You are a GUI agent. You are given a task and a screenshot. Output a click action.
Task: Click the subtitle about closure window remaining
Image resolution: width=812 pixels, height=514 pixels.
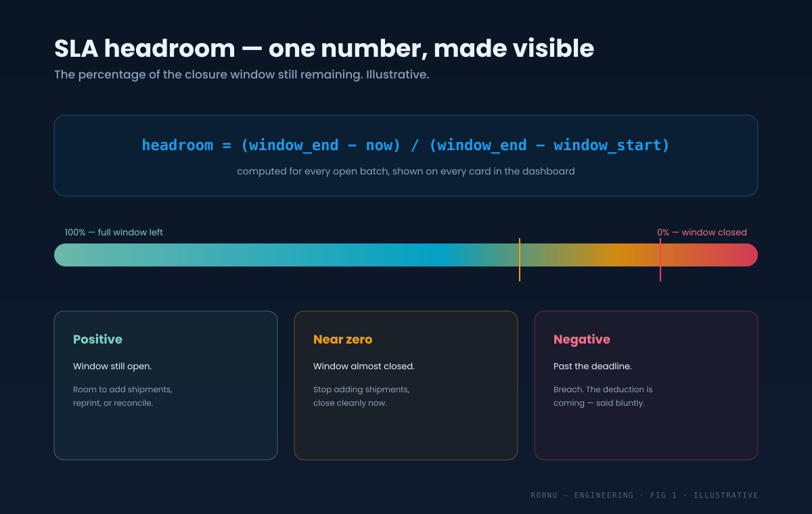click(242, 74)
